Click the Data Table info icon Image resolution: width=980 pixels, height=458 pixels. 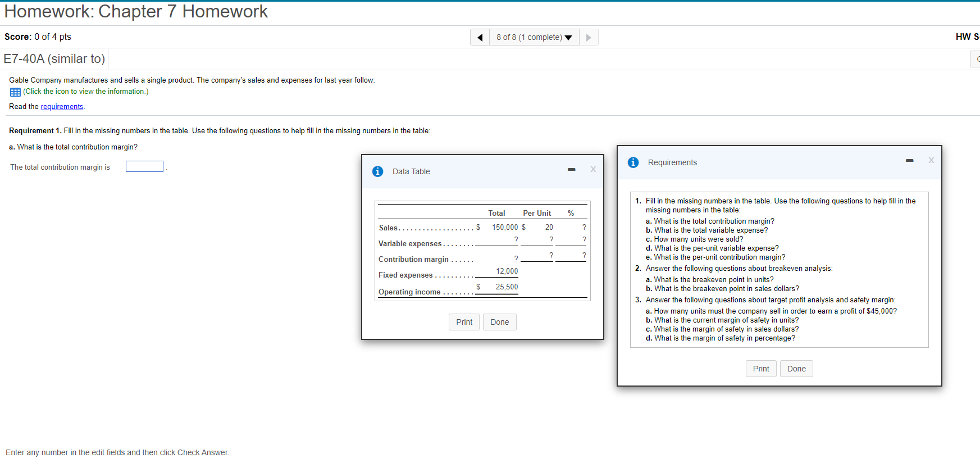[378, 171]
